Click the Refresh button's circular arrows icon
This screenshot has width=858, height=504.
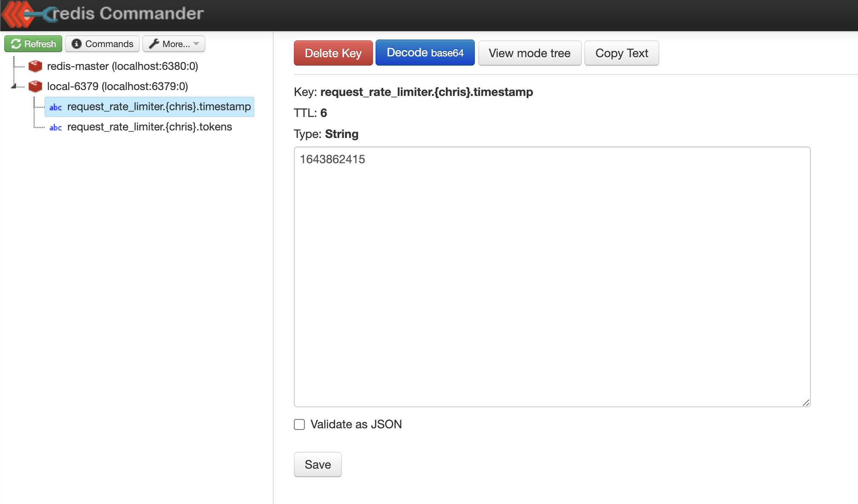click(16, 44)
